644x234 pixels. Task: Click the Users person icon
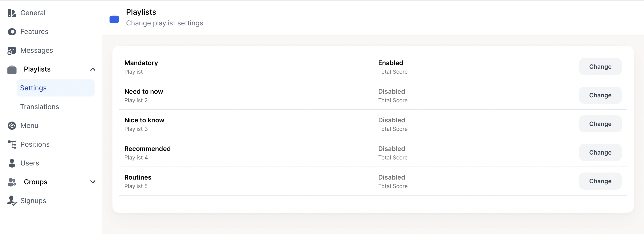point(12,163)
